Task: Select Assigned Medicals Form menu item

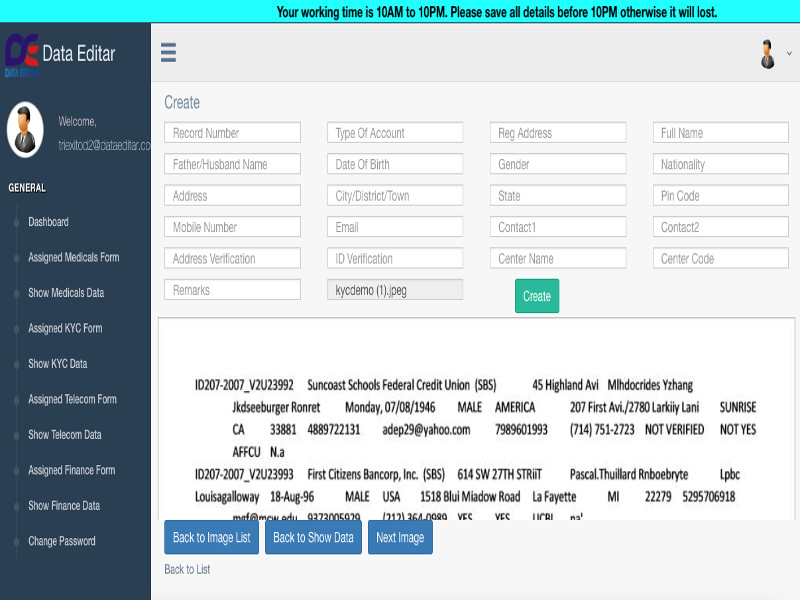Action: tap(73, 258)
